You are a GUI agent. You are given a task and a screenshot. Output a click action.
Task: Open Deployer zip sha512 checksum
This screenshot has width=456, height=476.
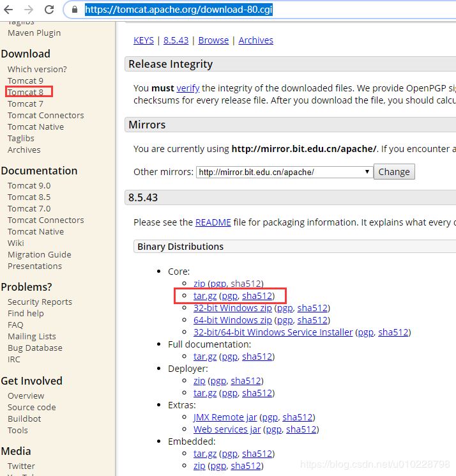246,381
